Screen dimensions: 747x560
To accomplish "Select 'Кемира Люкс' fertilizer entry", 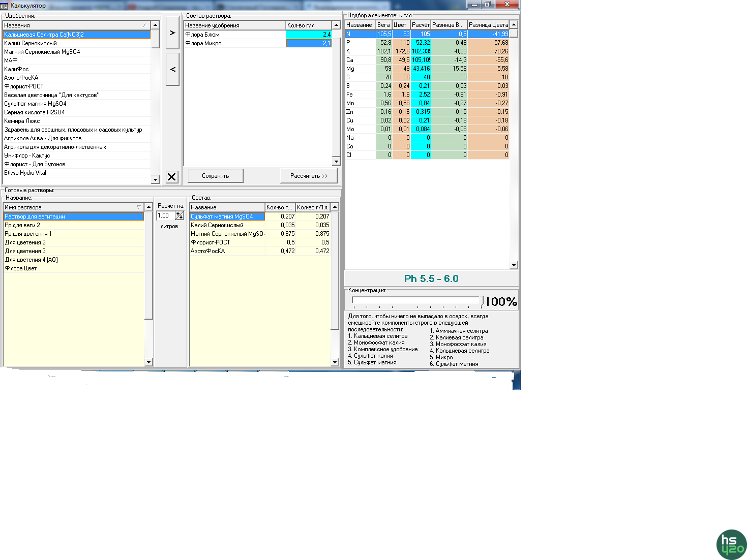I will [22, 121].
